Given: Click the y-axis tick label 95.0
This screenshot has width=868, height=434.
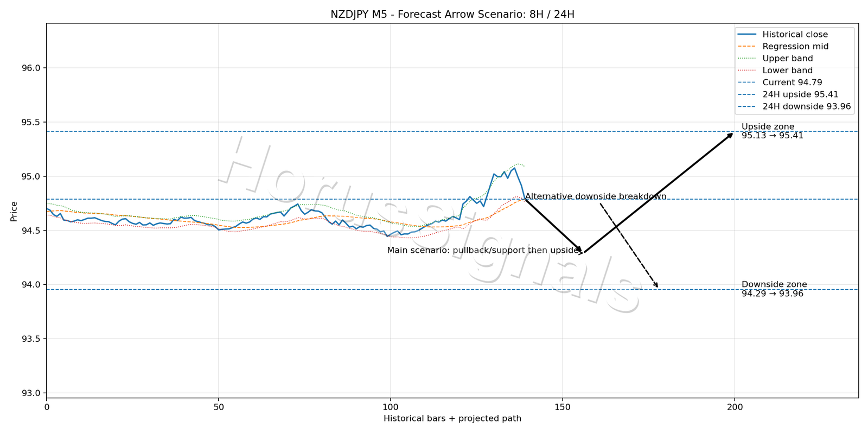Looking at the screenshot, I should click(x=31, y=176).
